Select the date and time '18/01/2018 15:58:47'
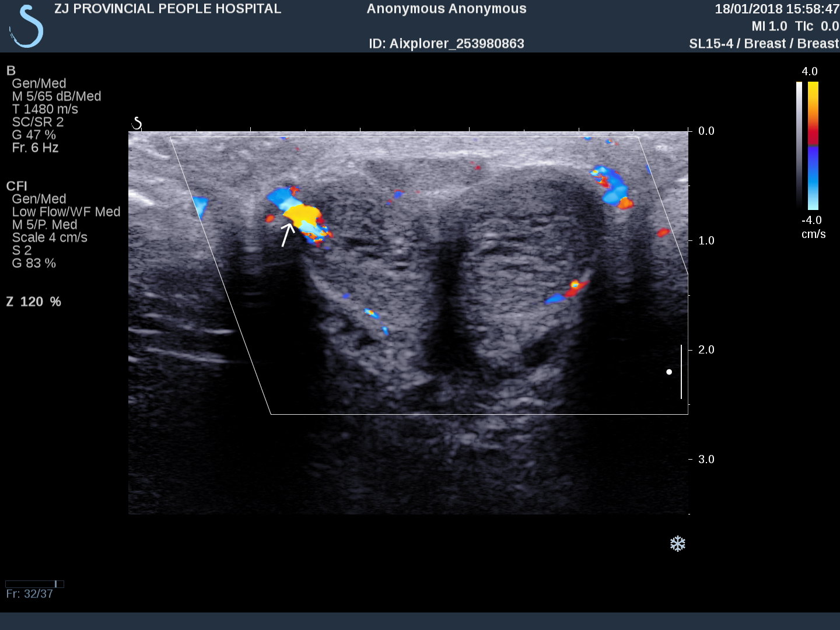840x630 pixels. pyautogui.click(x=777, y=9)
